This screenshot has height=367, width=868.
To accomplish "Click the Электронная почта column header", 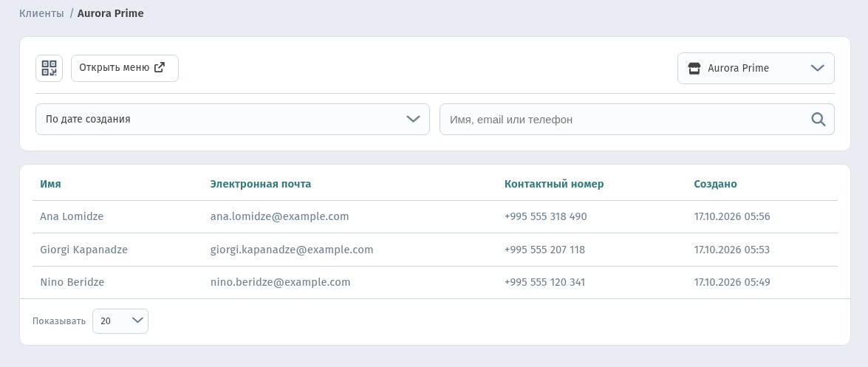I will point(260,184).
